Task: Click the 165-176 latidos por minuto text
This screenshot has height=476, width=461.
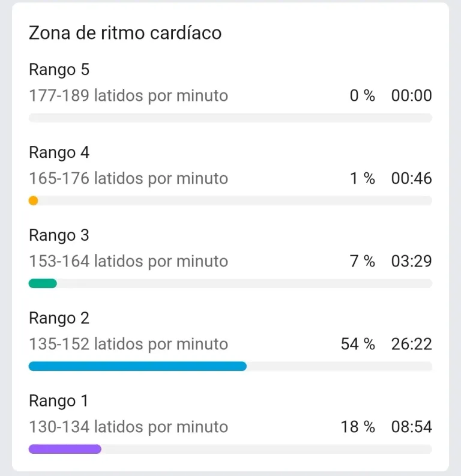Action: 128,178
